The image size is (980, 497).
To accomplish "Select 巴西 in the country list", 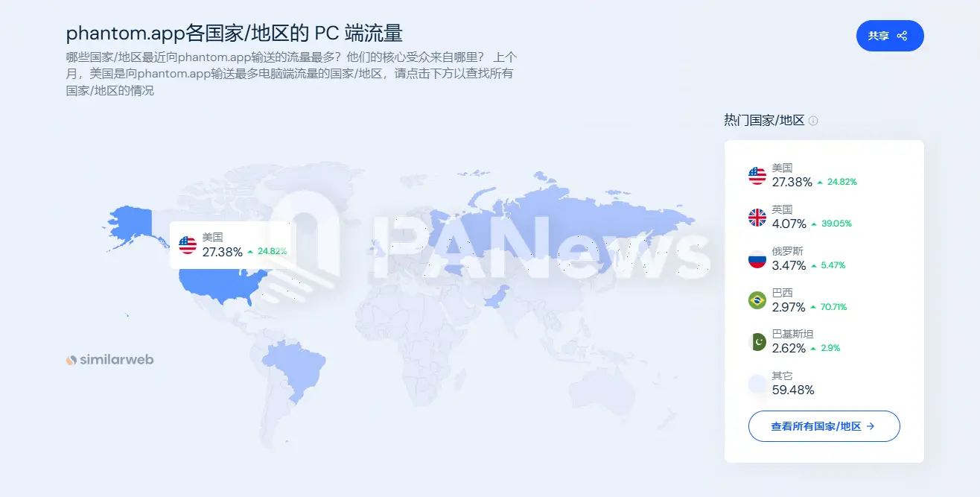I will [782, 293].
